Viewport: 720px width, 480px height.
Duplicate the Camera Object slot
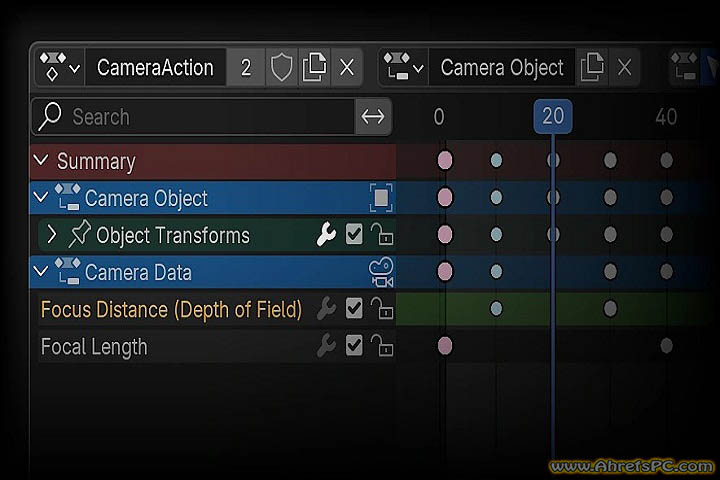pyautogui.click(x=592, y=68)
